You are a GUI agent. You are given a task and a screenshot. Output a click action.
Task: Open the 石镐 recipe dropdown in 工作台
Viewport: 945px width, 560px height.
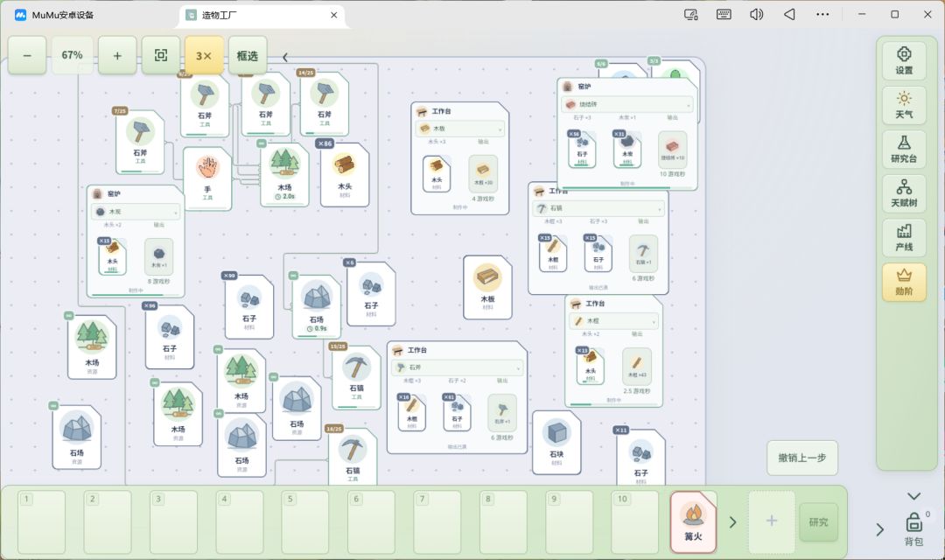598,208
